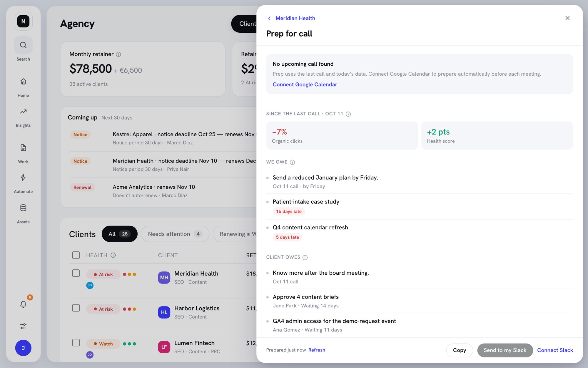Click Meridian Health At risk badge
The image size is (588, 368).
(x=103, y=274)
